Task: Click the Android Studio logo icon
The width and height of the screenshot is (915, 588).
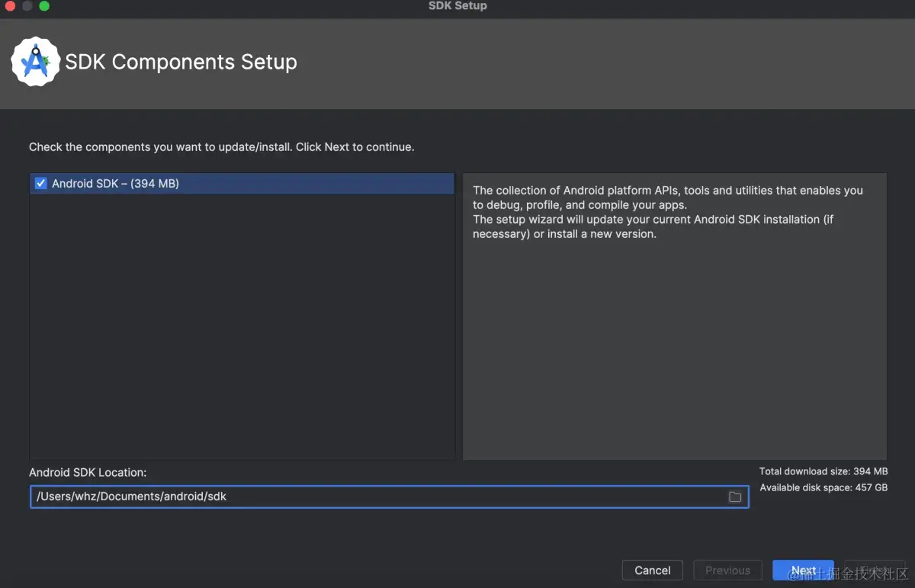Action: [35, 62]
